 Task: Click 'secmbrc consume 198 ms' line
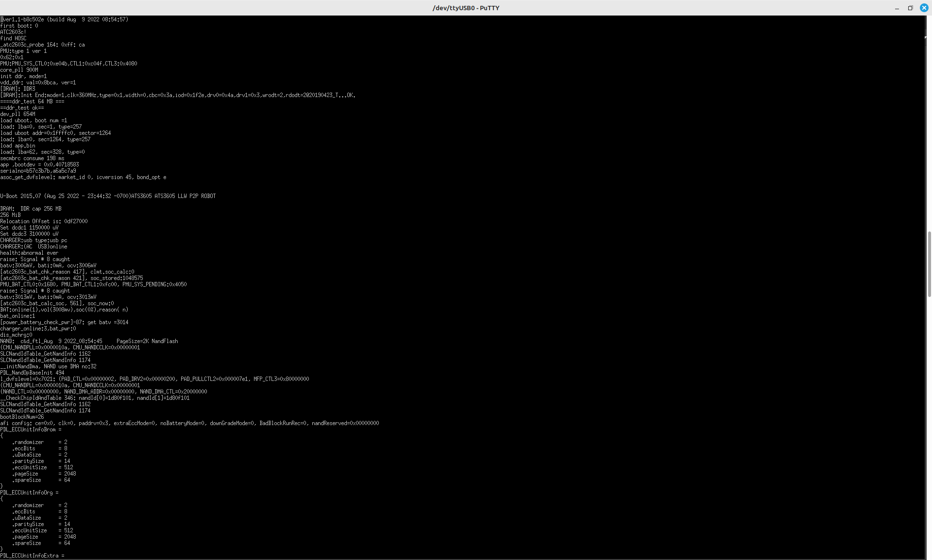click(x=32, y=158)
